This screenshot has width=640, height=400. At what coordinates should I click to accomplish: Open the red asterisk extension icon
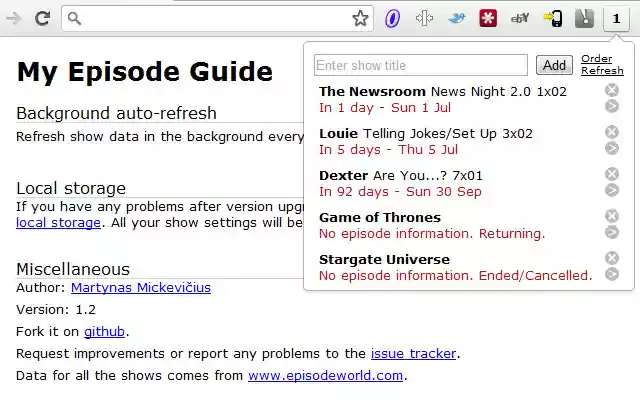tap(488, 18)
